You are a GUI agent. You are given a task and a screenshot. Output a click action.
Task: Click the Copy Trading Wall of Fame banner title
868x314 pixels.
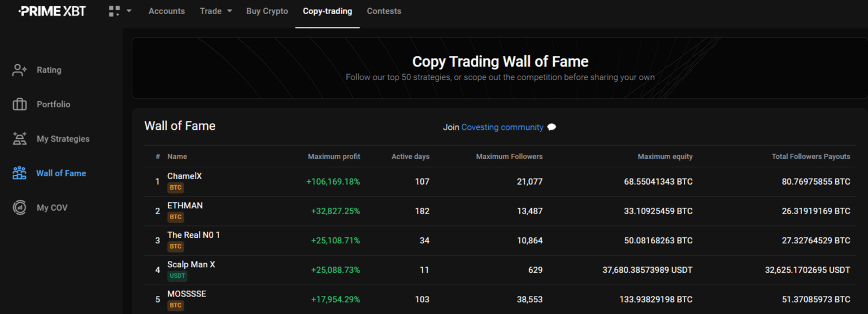pos(500,62)
